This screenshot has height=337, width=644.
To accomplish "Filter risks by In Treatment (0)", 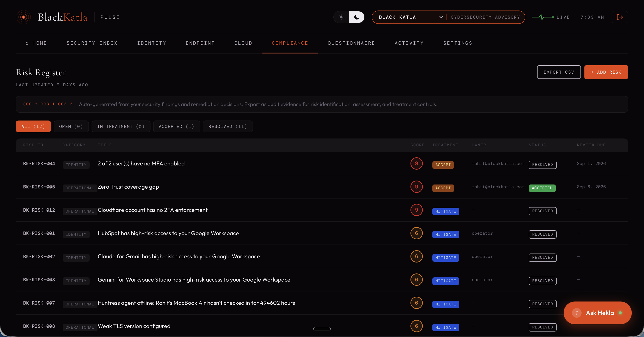I will point(121,126).
